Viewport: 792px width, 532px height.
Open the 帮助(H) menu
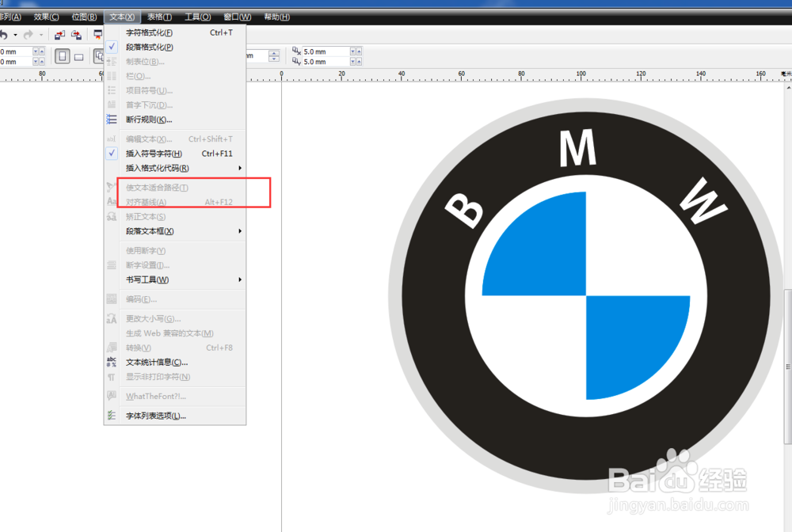click(276, 17)
